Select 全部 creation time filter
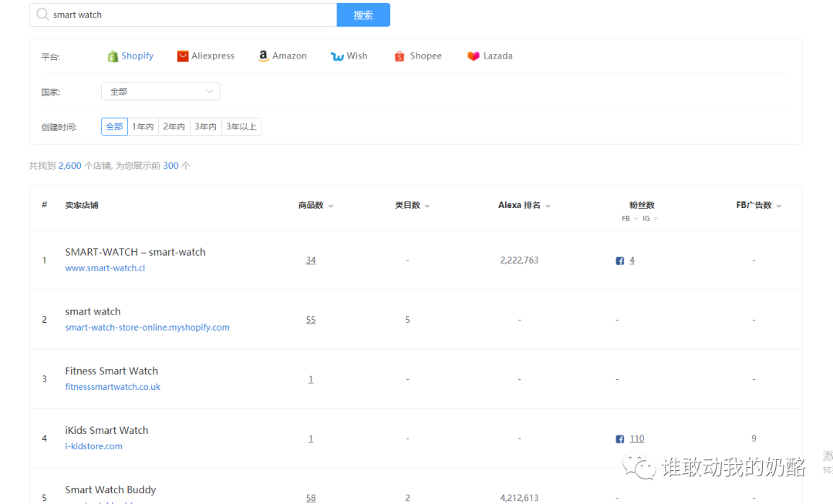The width and height of the screenshot is (833, 504). coord(114,126)
